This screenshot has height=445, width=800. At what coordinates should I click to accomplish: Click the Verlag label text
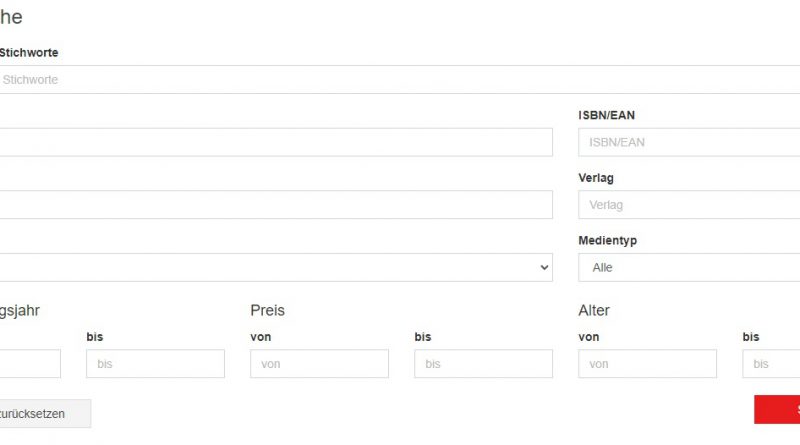point(596,178)
